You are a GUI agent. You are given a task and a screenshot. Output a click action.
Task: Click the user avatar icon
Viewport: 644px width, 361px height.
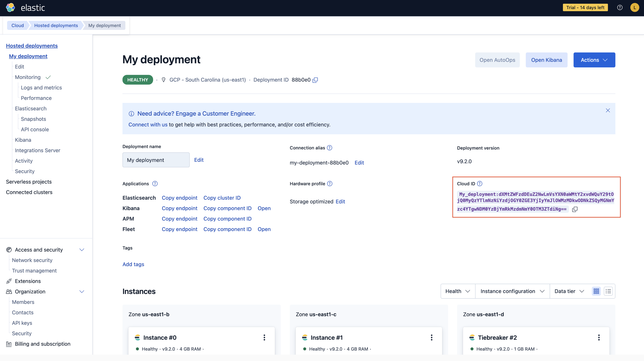[635, 8]
